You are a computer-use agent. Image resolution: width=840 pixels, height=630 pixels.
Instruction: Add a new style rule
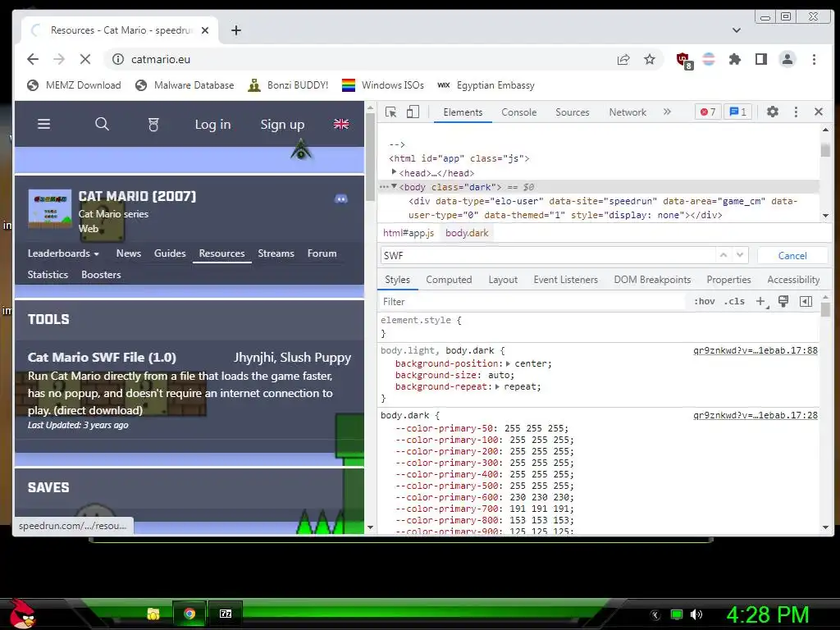761,302
